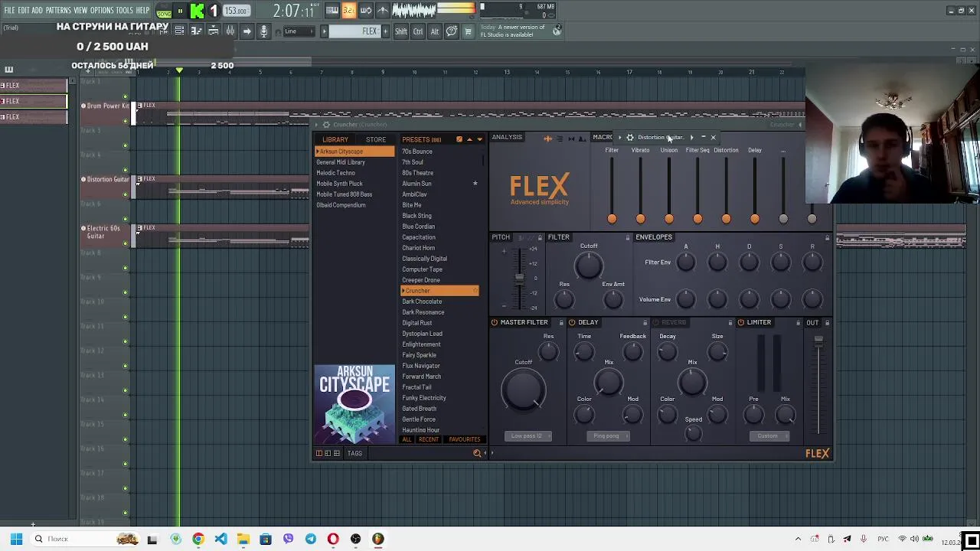Screen dimensions: 980x551
Task: Click the orange waveform analysis icon
Action: pyautogui.click(x=547, y=139)
